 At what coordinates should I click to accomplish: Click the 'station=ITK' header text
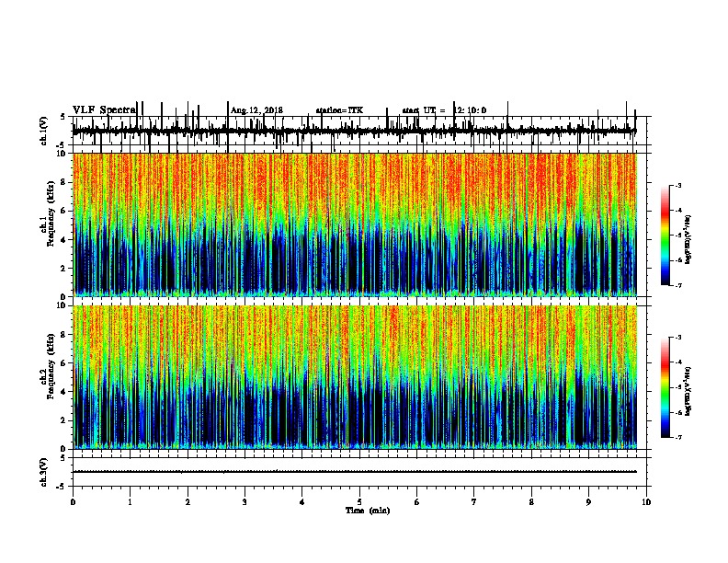(x=339, y=110)
